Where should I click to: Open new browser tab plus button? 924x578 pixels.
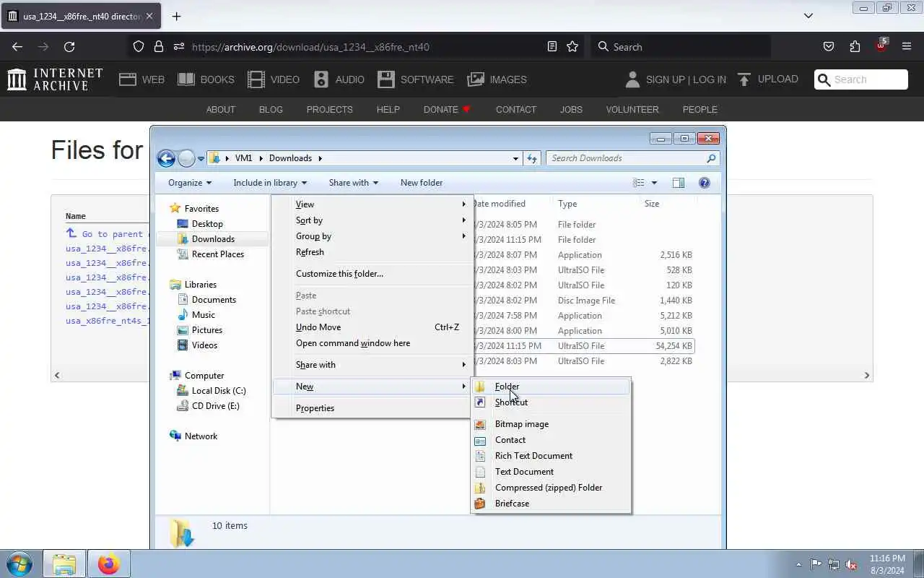(177, 16)
